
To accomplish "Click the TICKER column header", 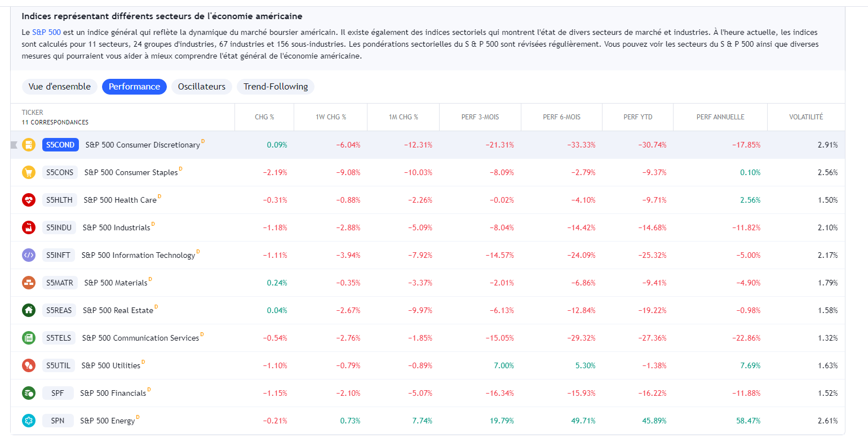I will [x=33, y=113].
